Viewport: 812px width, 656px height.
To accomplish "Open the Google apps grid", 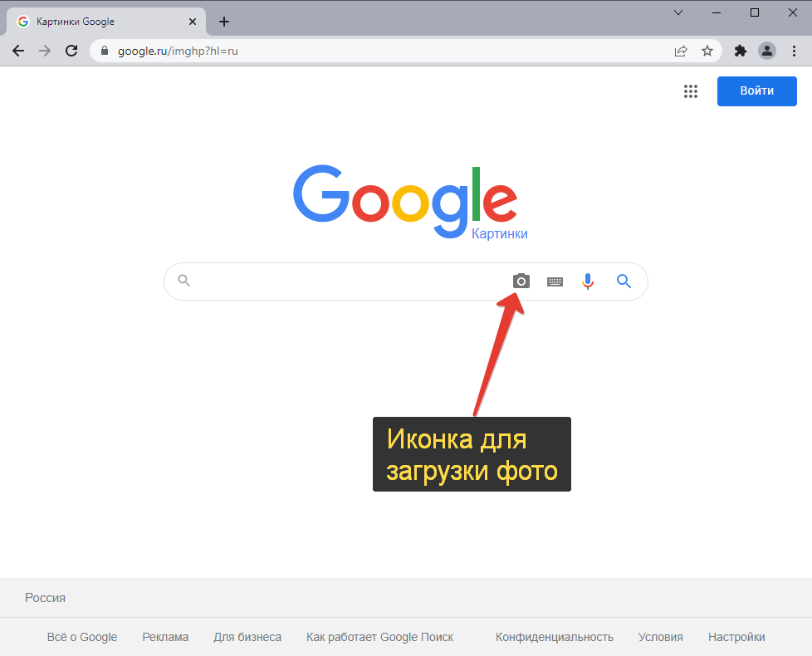I will (690, 91).
